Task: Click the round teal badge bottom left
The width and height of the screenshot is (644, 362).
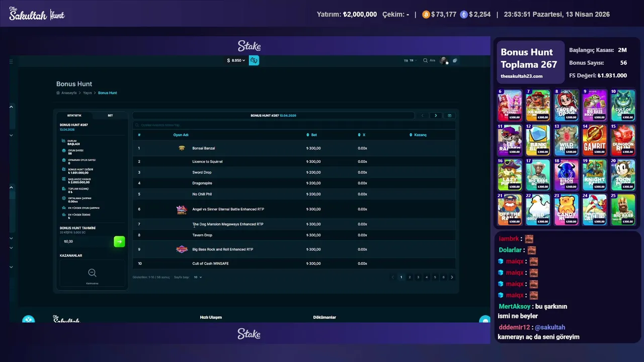Action: coord(29,319)
